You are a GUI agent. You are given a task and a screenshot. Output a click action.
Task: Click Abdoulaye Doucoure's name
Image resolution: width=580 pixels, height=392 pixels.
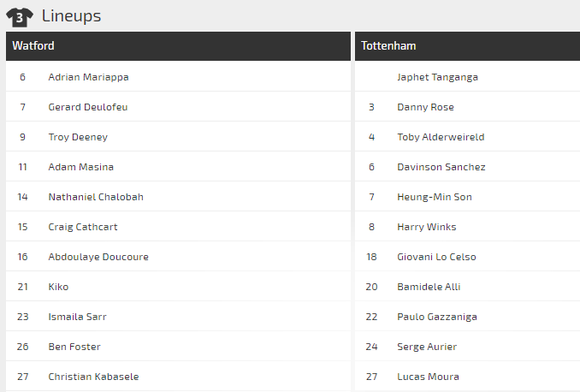[98, 257]
